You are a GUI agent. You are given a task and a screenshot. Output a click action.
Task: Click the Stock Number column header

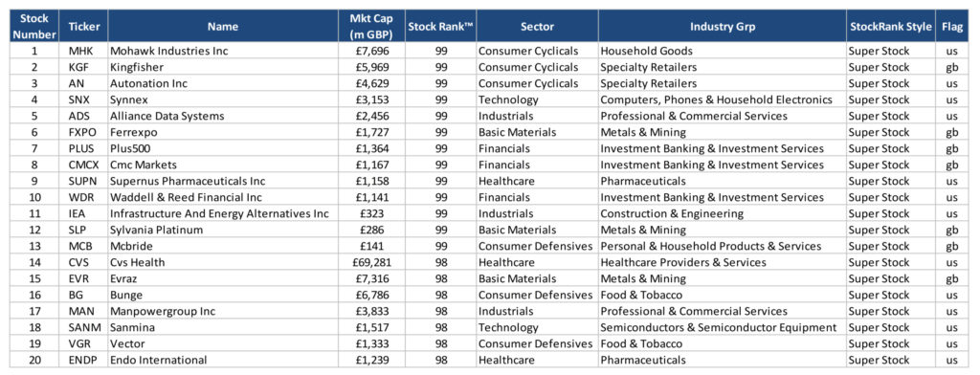[33, 27]
